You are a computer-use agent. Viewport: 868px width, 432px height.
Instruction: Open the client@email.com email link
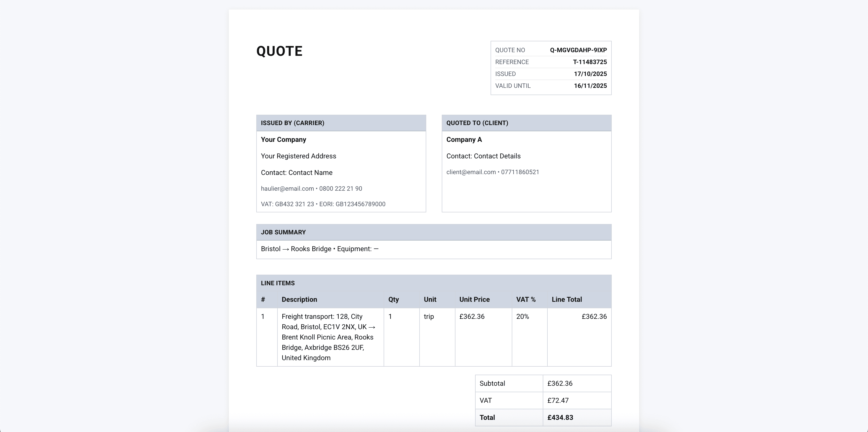click(x=471, y=172)
